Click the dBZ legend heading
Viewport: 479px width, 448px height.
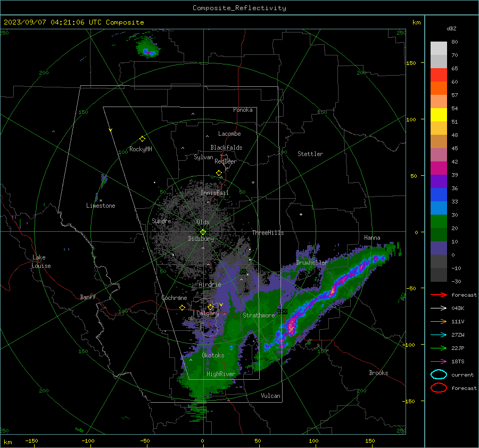pyautogui.click(x=451, y=29)
